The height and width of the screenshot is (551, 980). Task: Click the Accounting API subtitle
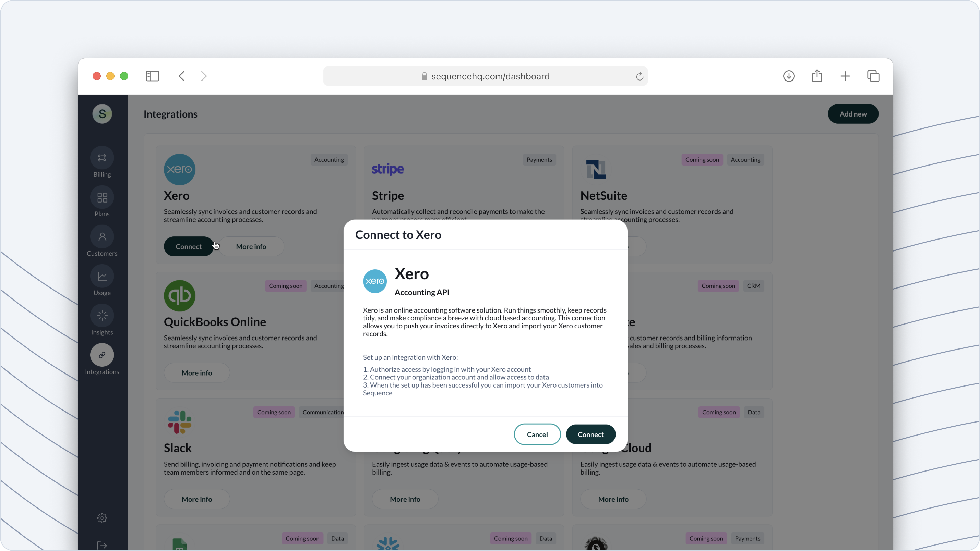tap(422, 292)
